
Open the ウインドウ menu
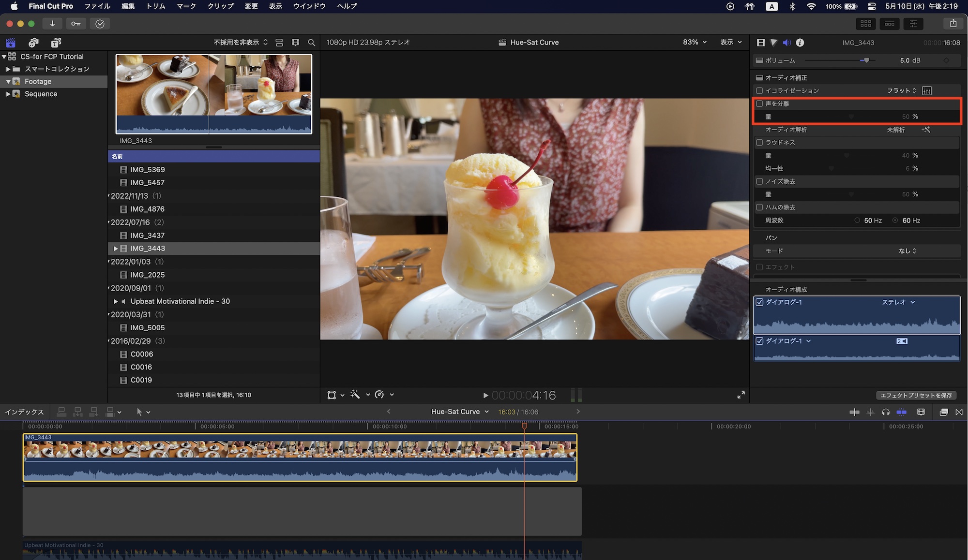(x=309, y=6)
